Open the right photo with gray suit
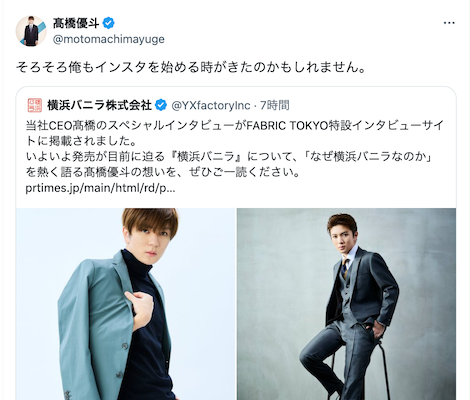The width and height of the screenshot is (470, 400). [346, 304]
